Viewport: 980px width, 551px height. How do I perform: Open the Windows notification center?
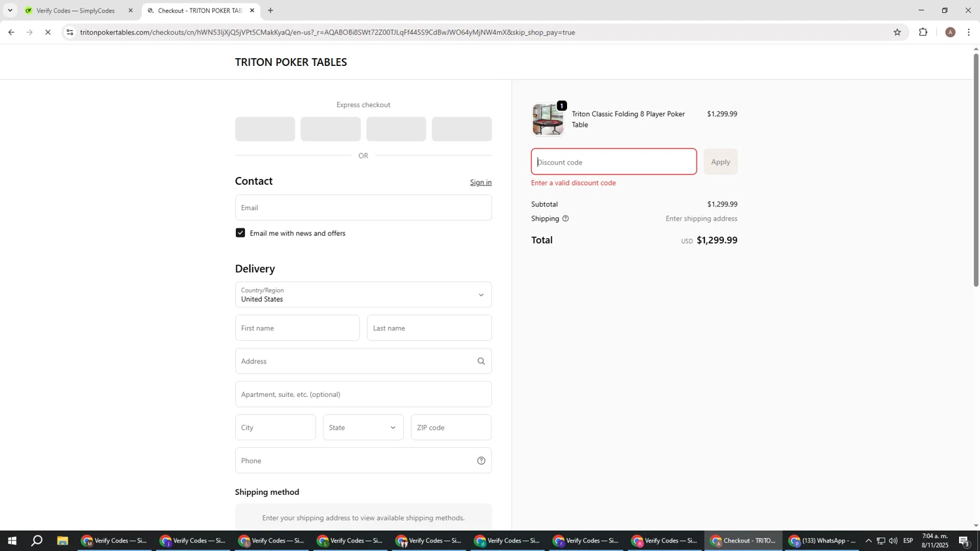tap(964, 541)
